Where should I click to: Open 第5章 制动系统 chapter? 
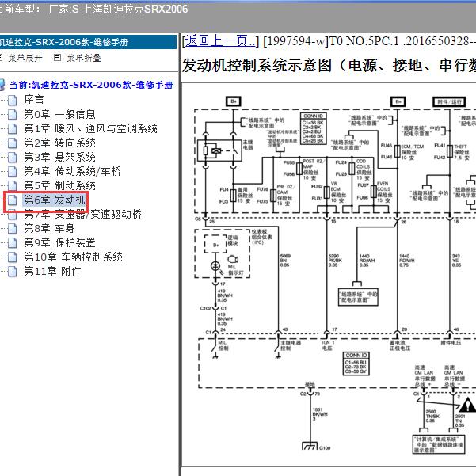[60, 185]
